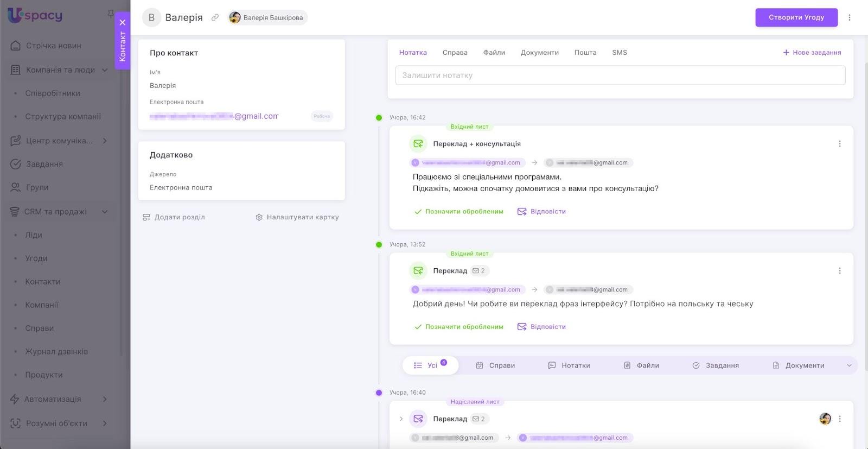Select the Нотатки filter tab
This screenshot has width=868, height=449.
click(569, 365)
